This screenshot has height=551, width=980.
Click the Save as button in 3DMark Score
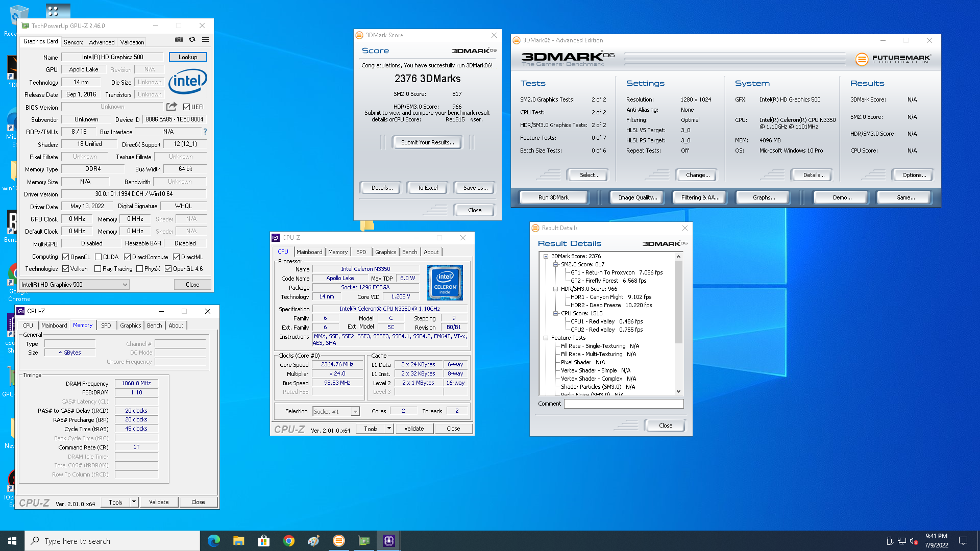(475, 188)
